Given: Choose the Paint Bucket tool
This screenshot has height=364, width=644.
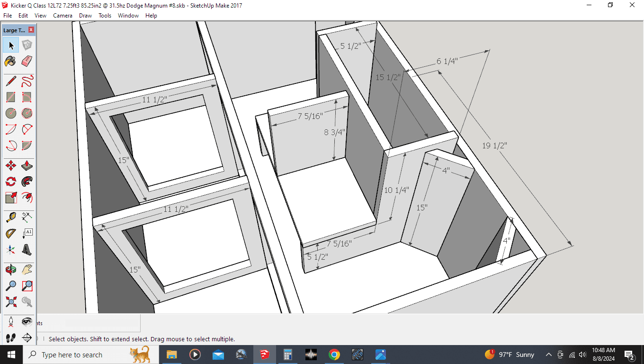Looking at the screenshot, I should pyautogui.click(x=11, y=61).
